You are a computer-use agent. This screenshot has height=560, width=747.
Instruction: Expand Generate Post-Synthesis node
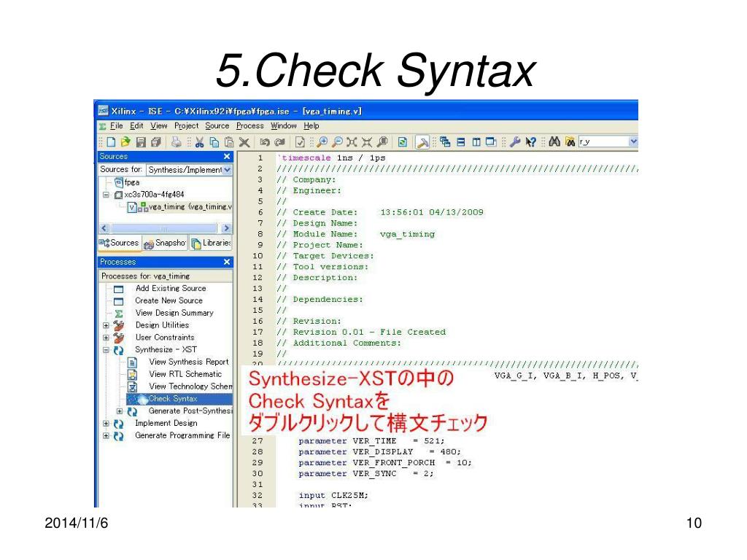click(x=120, y=411)
